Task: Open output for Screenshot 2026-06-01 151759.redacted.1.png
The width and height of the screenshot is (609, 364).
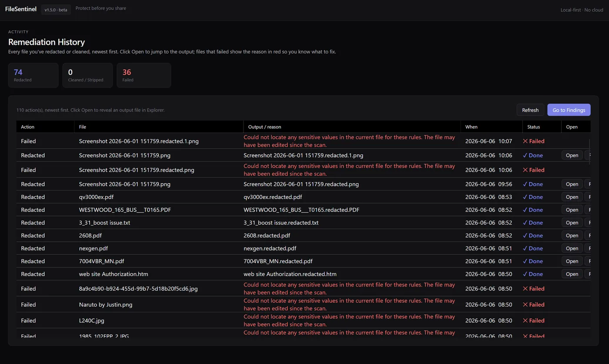Action: [x=572, y=155]
